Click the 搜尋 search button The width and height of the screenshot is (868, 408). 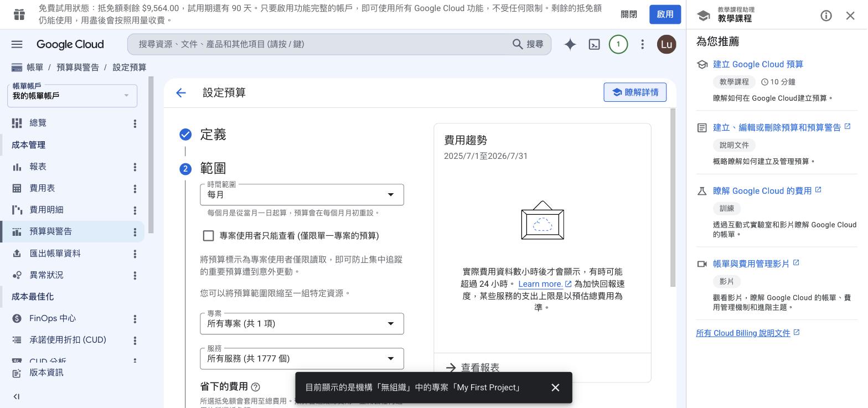click(x=528, y=44)
